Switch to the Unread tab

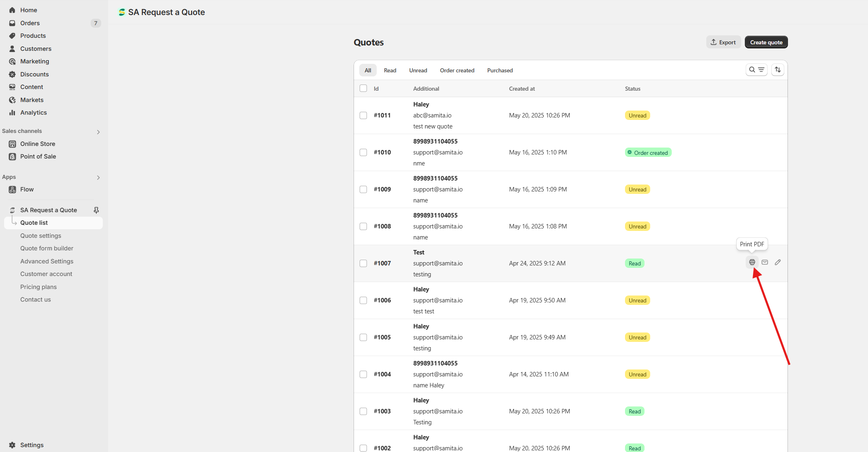tap(418, 70)
